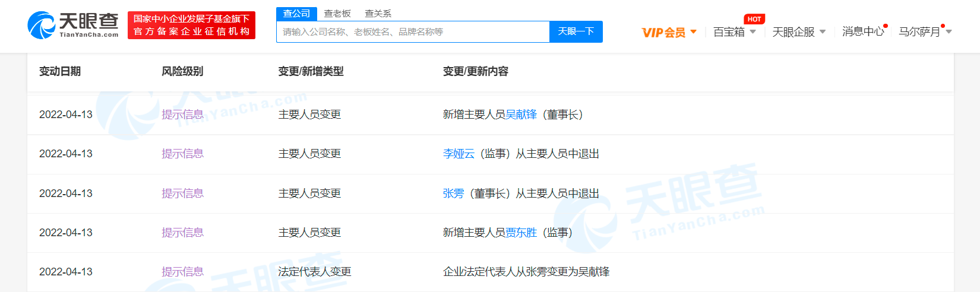Open the 李娅云 supervisor profile link

(459, 154)
